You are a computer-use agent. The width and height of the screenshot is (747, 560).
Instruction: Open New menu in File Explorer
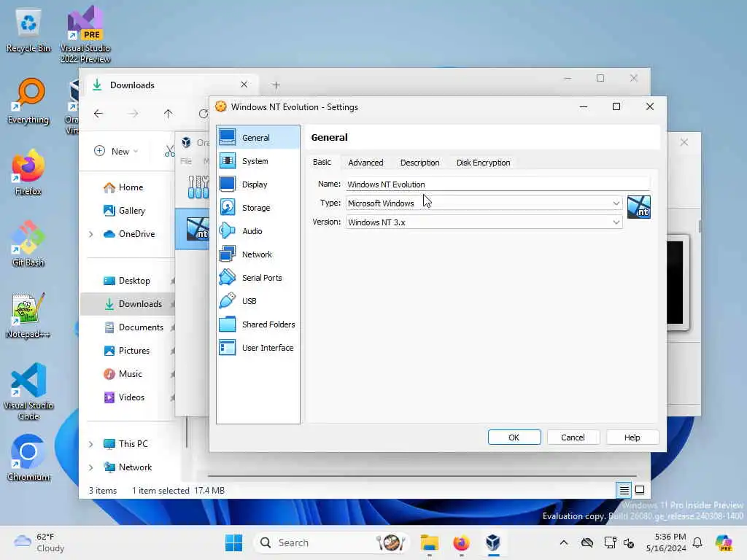click(116, 151)
